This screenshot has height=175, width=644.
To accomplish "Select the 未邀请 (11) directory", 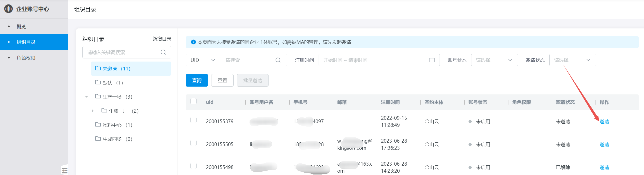I will click(131, 69).
